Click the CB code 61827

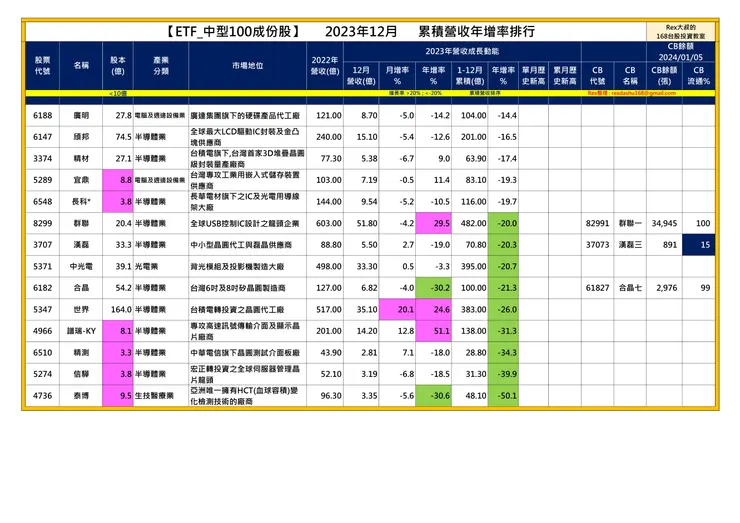coord(597,288)
